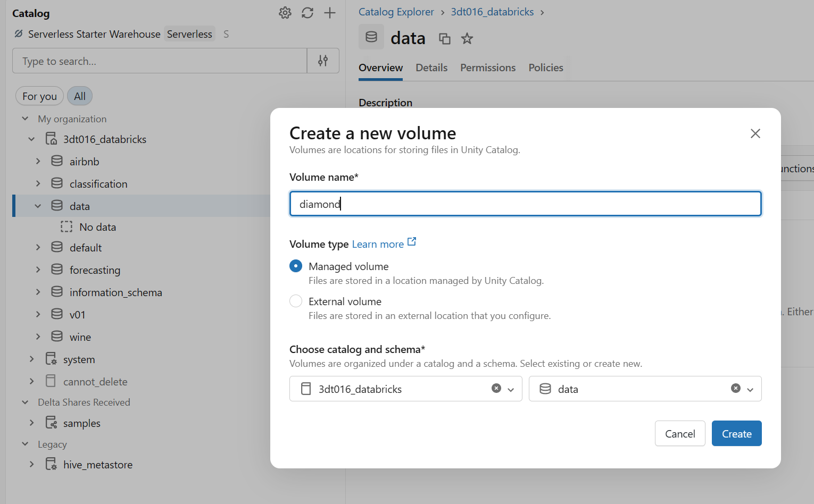Choose the External volume radio button

296,301
